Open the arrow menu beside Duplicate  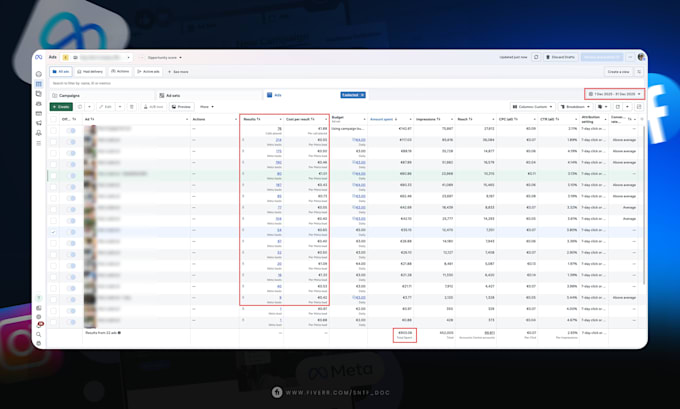(x=89, y=107)
